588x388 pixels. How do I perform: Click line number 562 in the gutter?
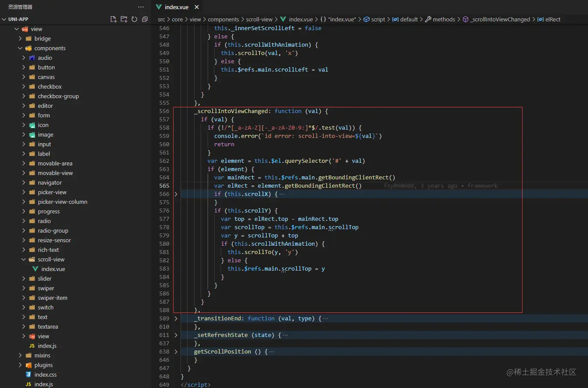pyautogui.click(x=164, y=161)
